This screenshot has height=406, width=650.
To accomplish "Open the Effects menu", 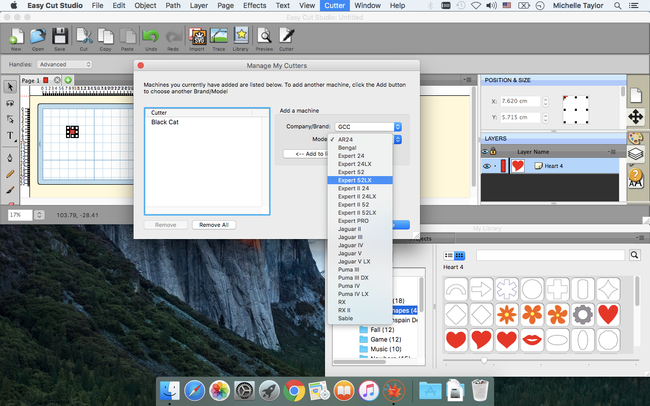I will (x=255, y=5).
